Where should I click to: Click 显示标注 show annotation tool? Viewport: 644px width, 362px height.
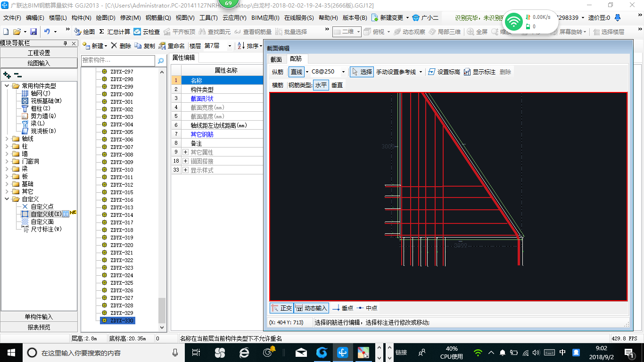[x=479, y=72]
